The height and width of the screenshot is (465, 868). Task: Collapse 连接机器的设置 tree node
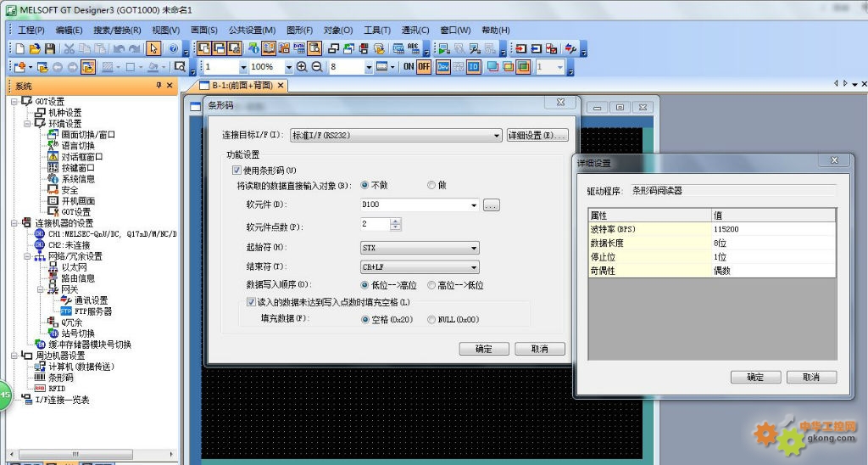tap(14, 223)
